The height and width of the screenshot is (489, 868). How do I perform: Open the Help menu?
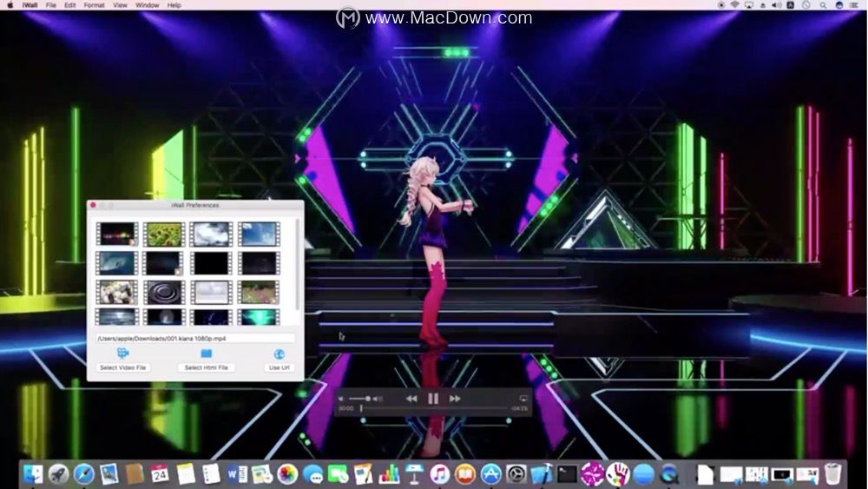click(174, 5)
